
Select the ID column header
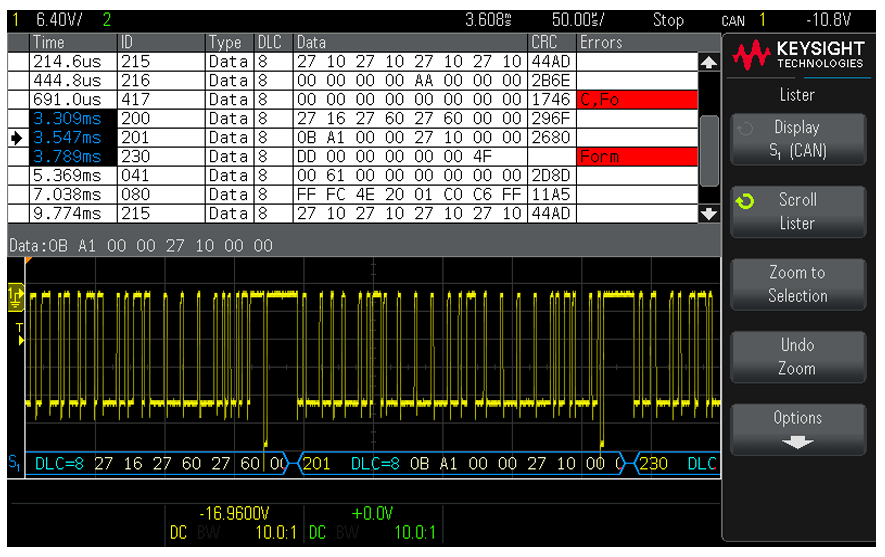(161, 43)
